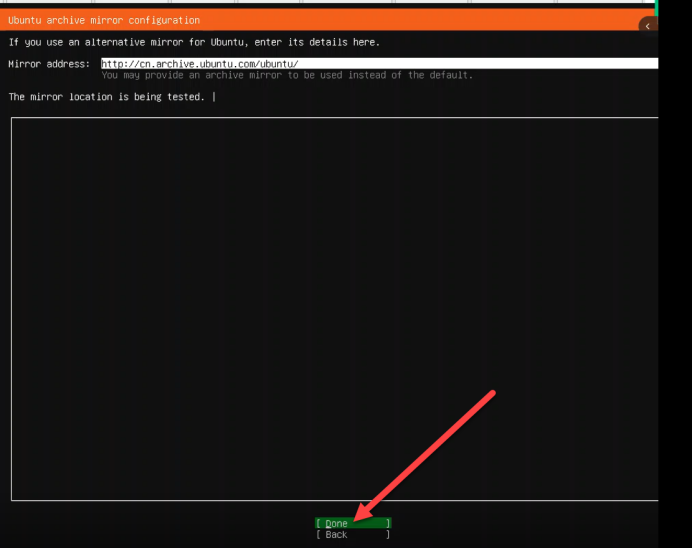The width and height of the screenshot is (693, 549).
Task: Click the blank area right of the mirror URL
Action: click(x=480, y=64)
